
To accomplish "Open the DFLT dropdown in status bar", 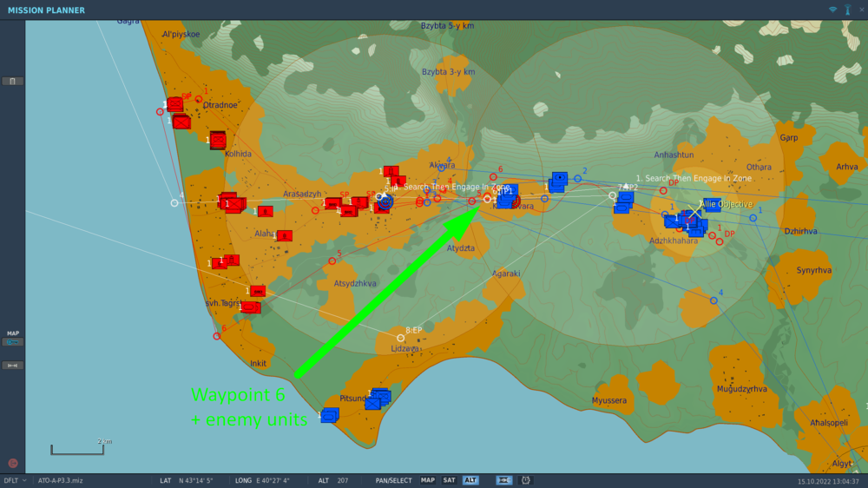I will click(x=15, y=480).
